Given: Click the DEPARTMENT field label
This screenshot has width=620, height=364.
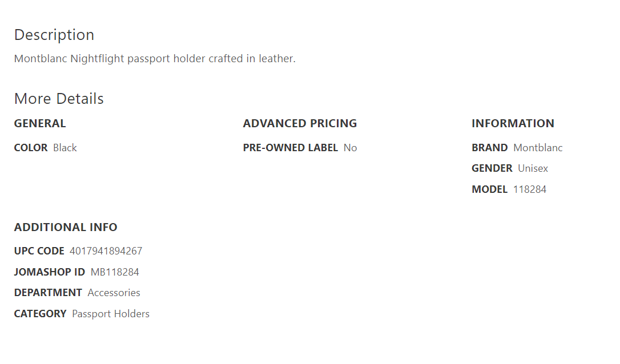Looking at the screenshot, I should (48, 293).
